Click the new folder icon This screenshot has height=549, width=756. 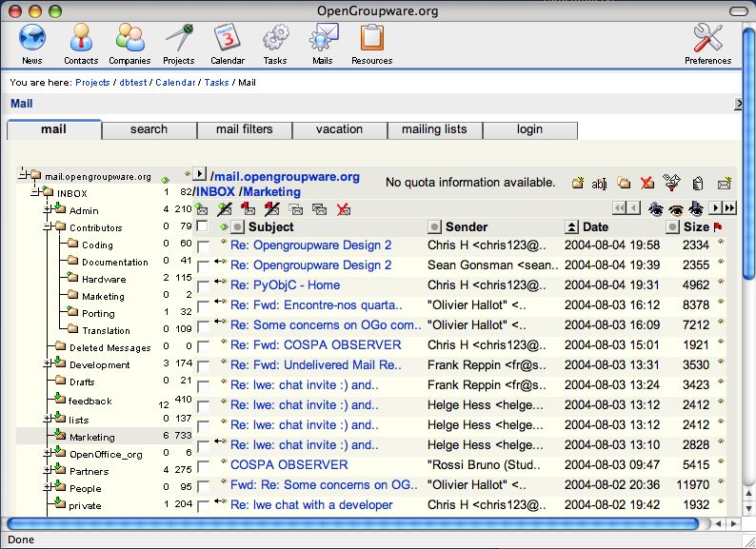[578, 183]
